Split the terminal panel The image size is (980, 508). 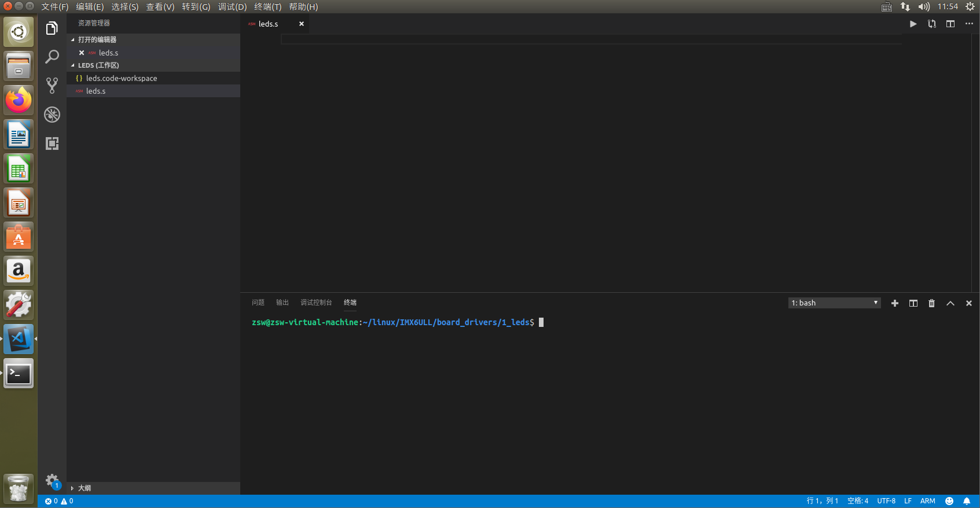(913, 303)
